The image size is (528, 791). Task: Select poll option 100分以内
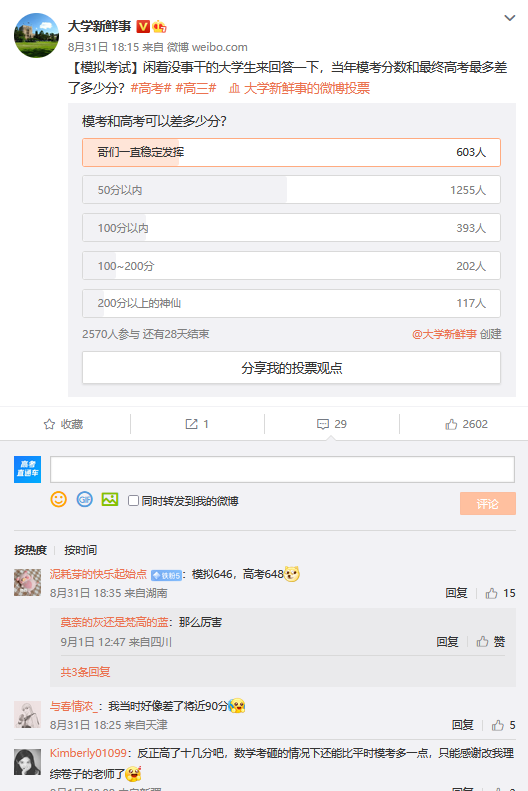point(291,228)
